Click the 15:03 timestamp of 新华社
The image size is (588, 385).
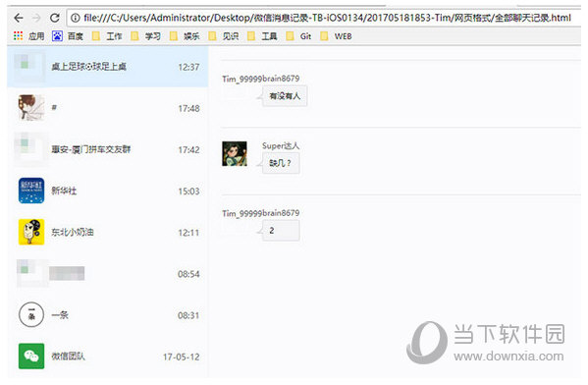188,191
